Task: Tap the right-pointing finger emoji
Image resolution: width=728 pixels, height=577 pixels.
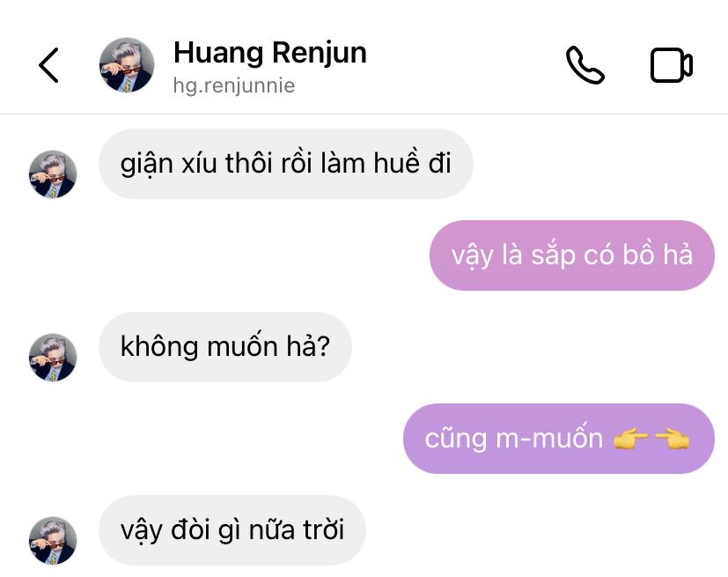Action: (x=630, y=439)
